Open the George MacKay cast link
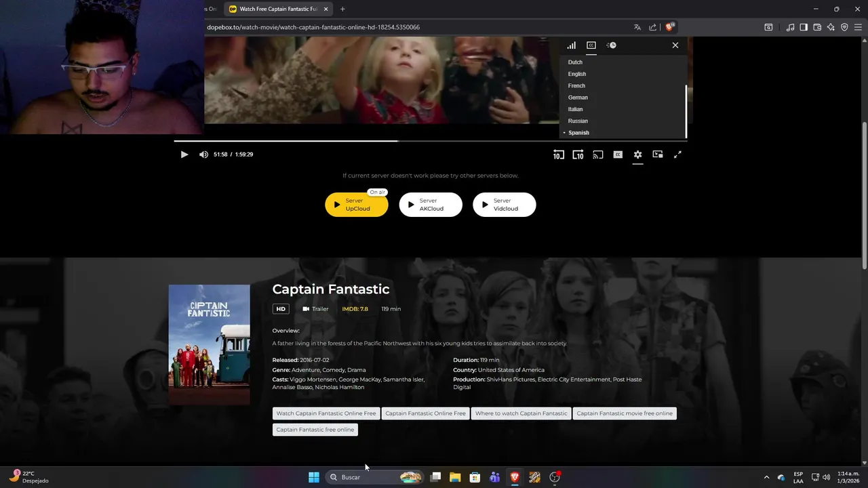Viewport: 868px width, 488px height. coord(359,380)
